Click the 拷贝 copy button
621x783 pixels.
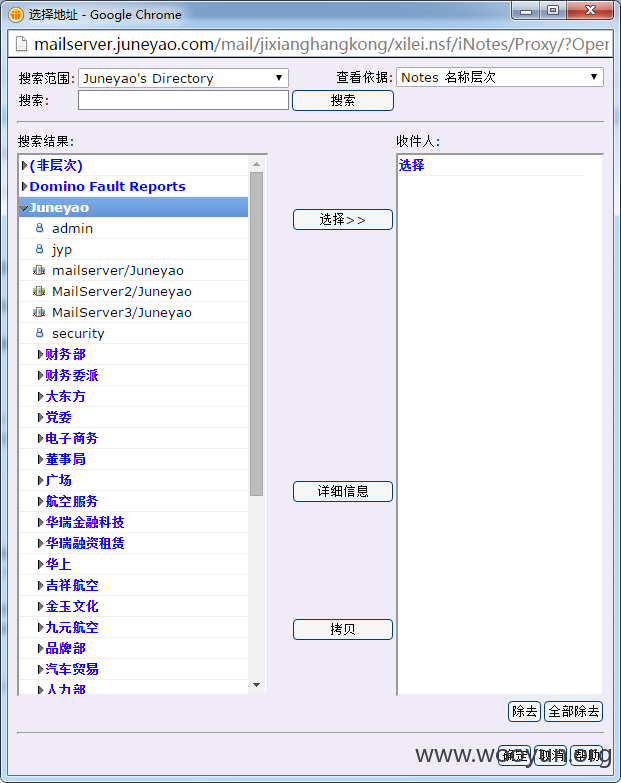click(x=342, y=629)
